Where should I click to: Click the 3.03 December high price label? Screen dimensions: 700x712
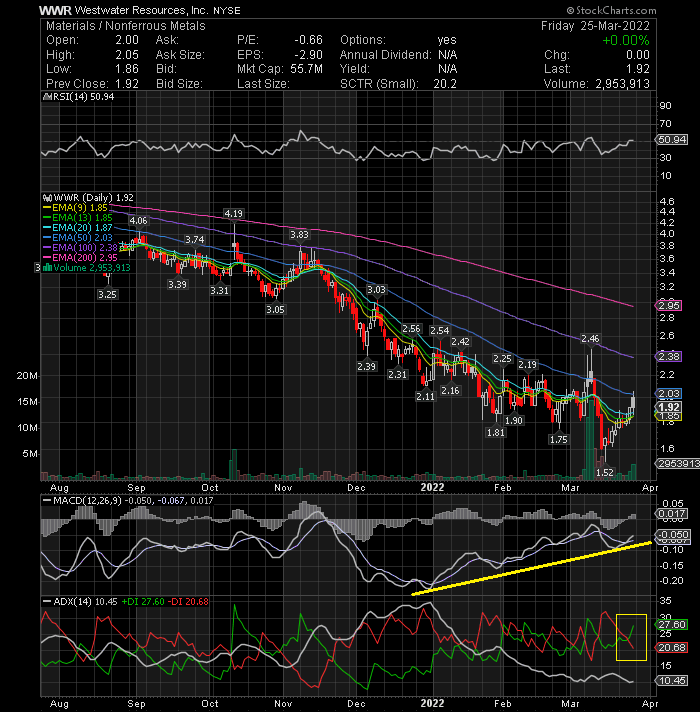click(x=376, y=290)
